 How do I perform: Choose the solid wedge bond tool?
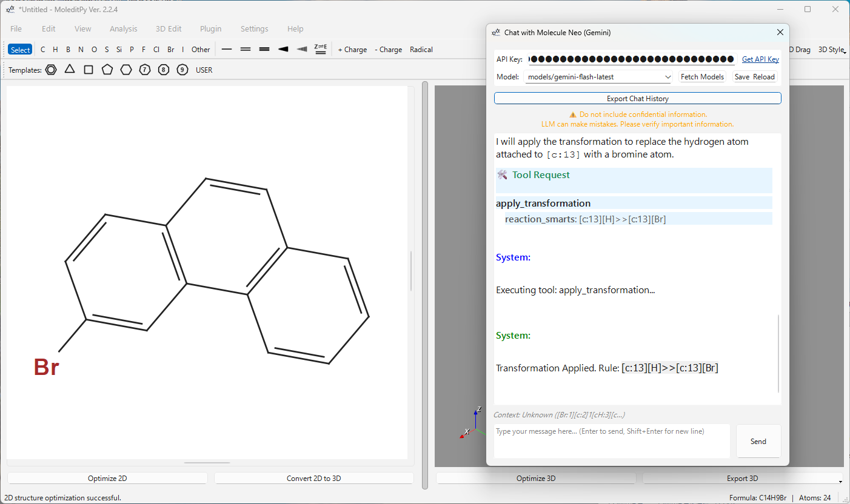[x=283, y=50]
